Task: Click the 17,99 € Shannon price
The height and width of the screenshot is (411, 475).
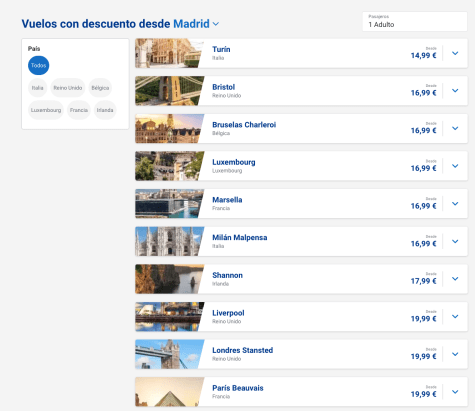Action: pos(423,281)
